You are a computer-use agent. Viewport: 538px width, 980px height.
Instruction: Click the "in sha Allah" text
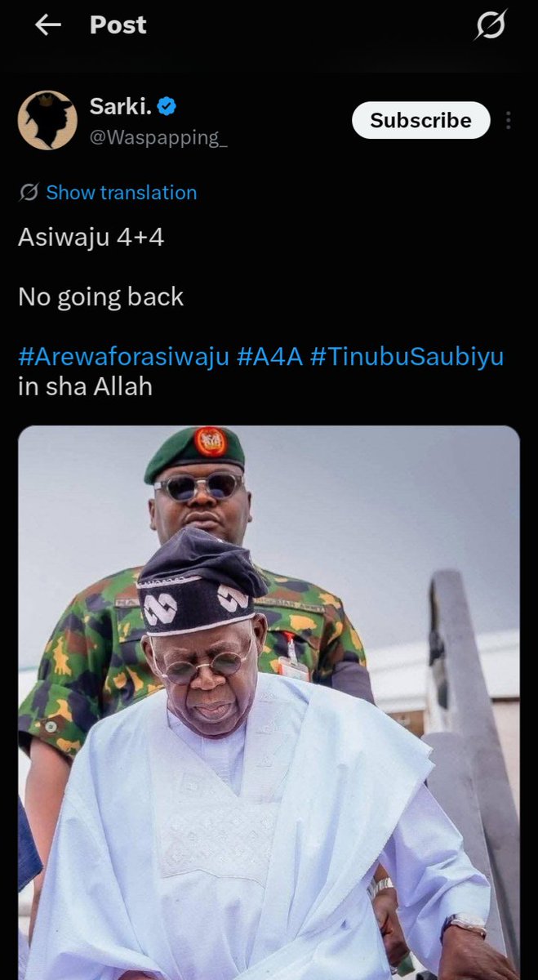point(85,386)
